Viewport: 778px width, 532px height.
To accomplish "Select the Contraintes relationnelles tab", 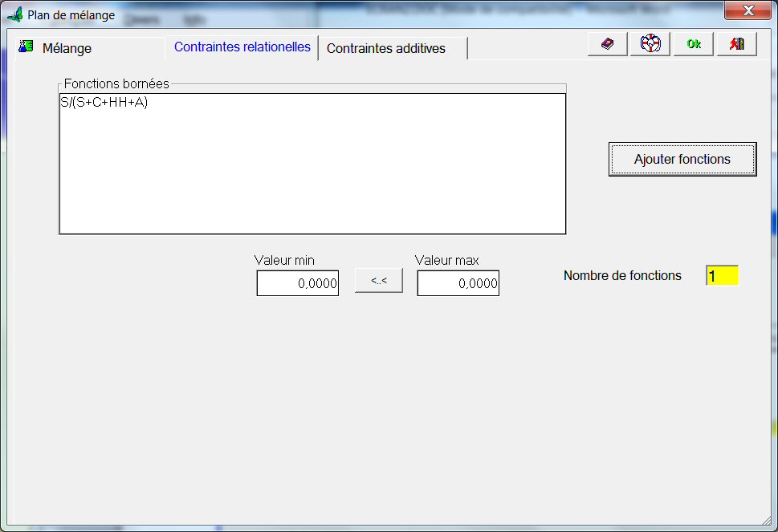I will (242, 47).
